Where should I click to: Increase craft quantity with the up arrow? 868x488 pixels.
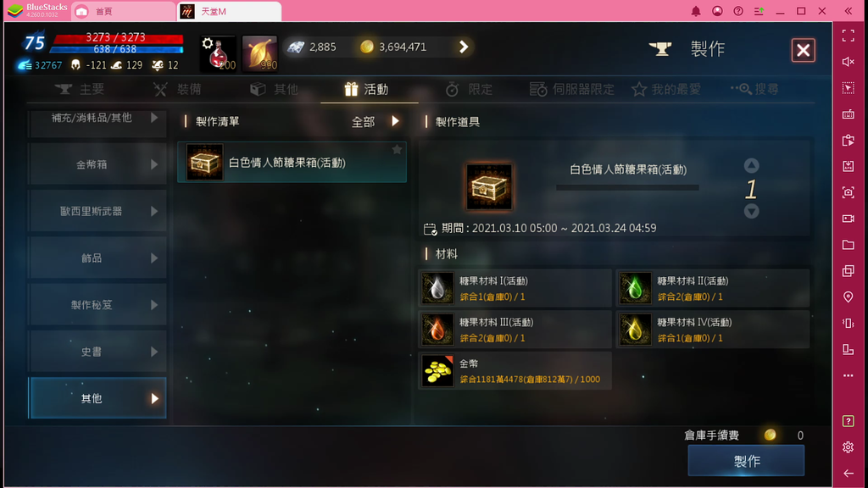tap(751, 165)
